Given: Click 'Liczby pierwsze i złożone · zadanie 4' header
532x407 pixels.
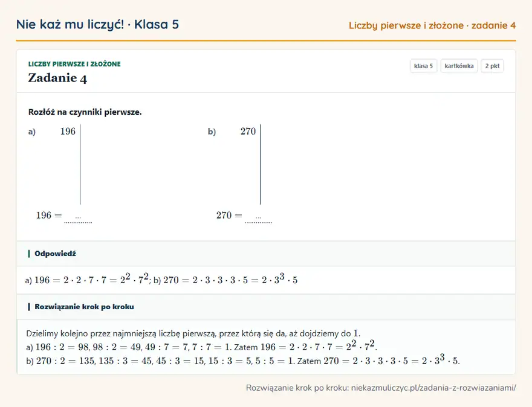Looking at the screenshot, I should point(432,25).
